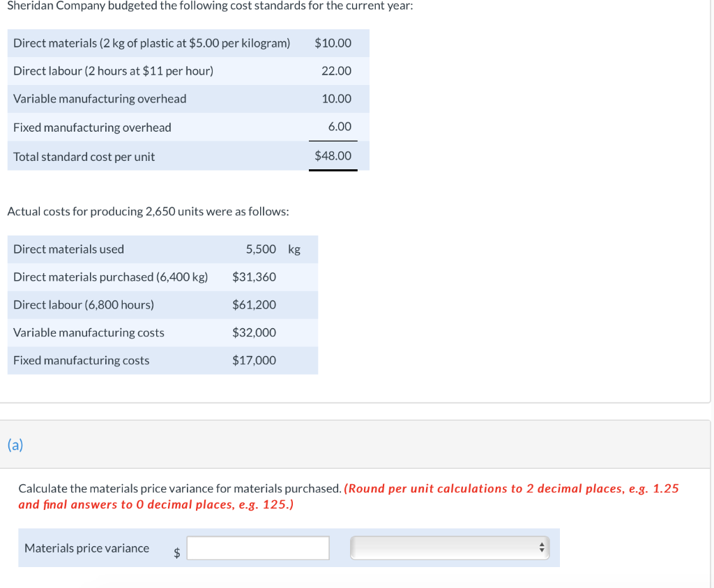Image resolution: width=714 pixels, height=588 pixels.
Task: Click the Direct materials (2 kg) standard row
Action: click(x=151, y=42)
